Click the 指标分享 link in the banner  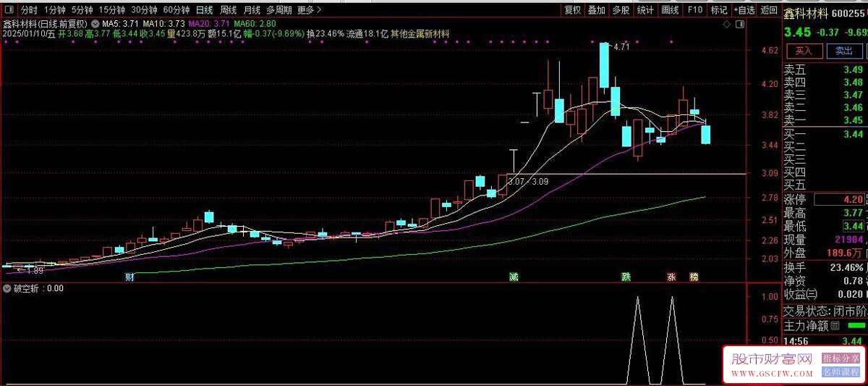(841, 358)
